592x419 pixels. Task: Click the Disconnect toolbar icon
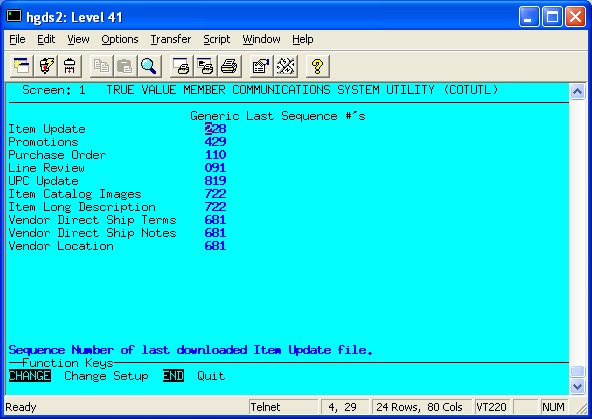[69, 66]
